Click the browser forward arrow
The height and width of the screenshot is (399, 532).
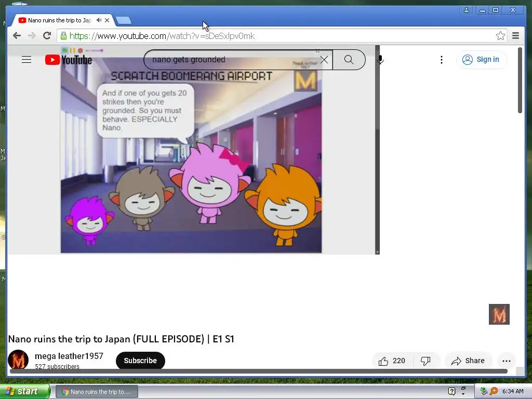pos(32,36)
